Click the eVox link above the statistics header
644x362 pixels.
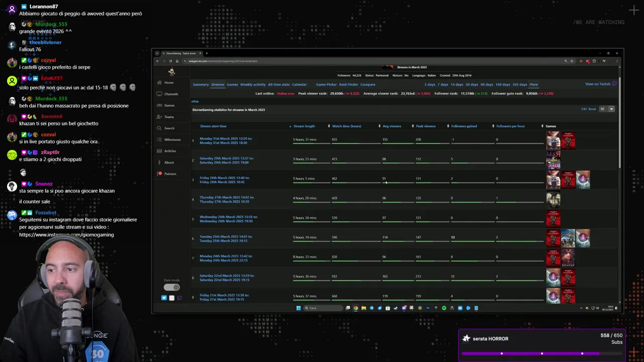coord(195,102)
